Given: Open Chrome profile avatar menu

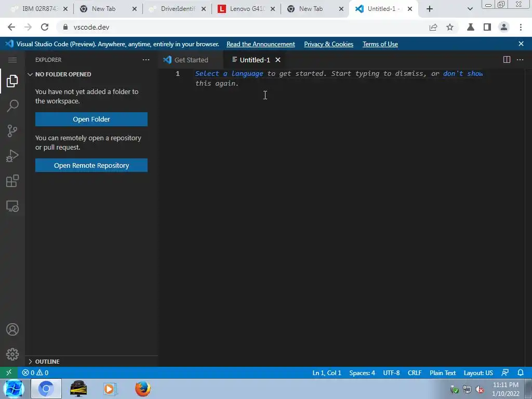Looking at the screenshot, I should pyautogui.click(x=504, y=27).
